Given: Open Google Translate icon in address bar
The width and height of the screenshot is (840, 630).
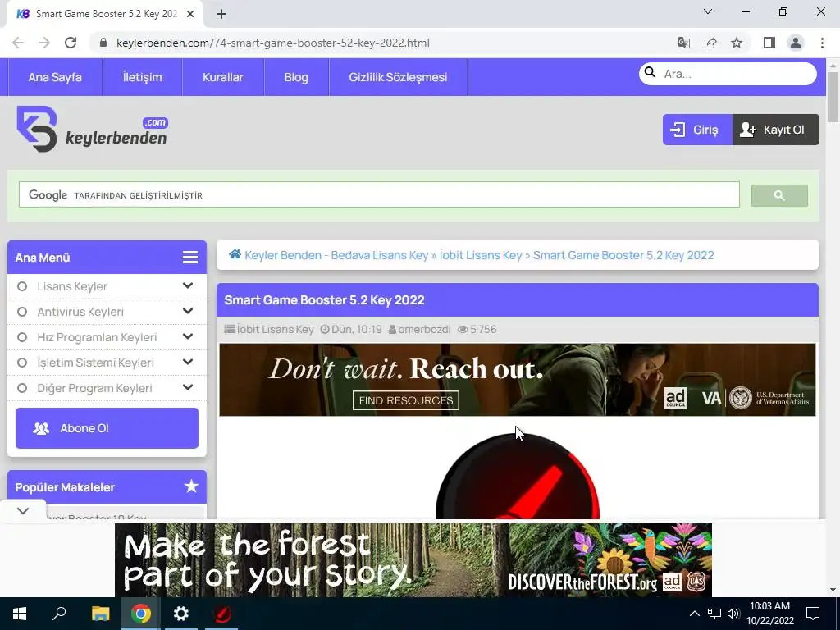Looking at the screenshot, I should tap(683, 43).
